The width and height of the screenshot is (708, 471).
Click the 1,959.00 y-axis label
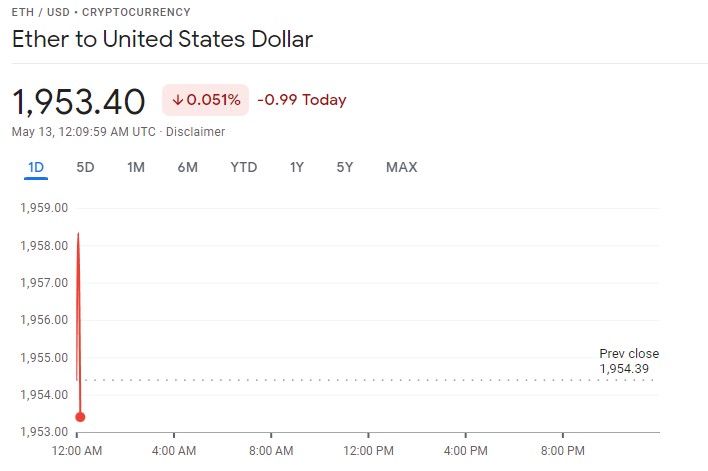[44, 208]
